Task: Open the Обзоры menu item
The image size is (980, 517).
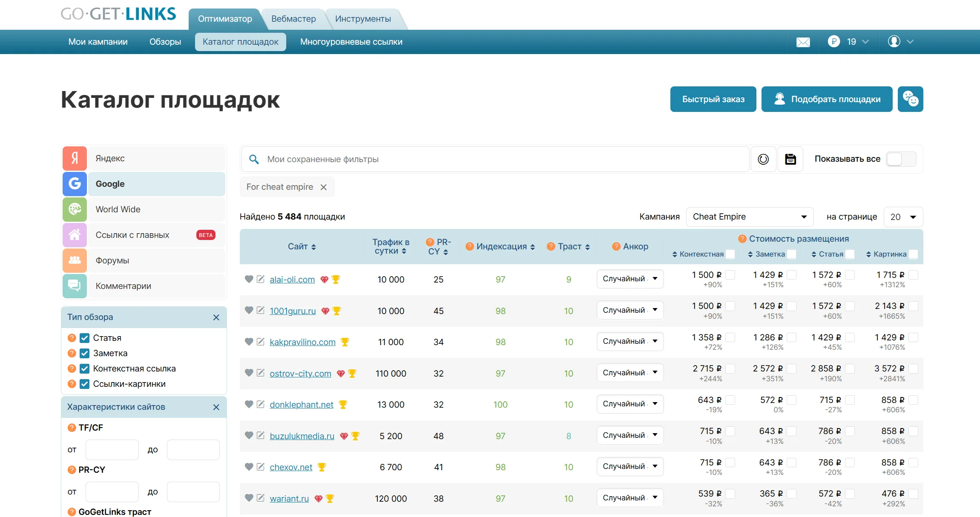Action: pos(165,42)
